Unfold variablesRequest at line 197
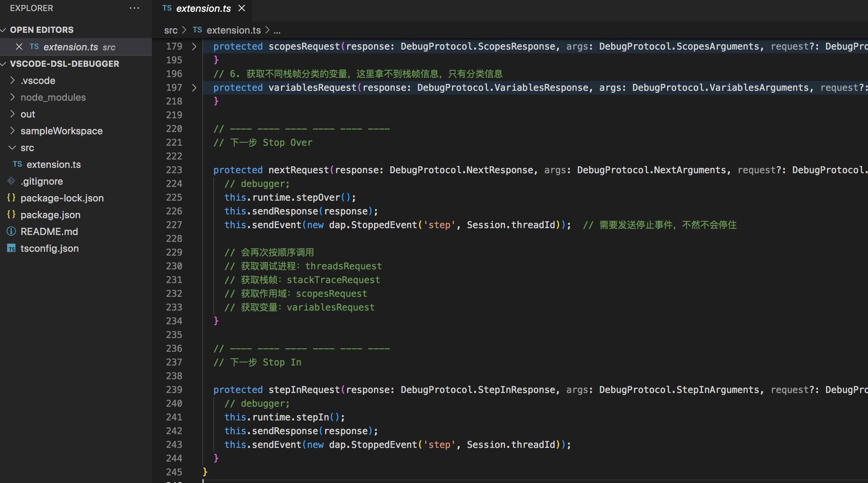This screenshot has height=483, width=868. (x=194, y=87)
